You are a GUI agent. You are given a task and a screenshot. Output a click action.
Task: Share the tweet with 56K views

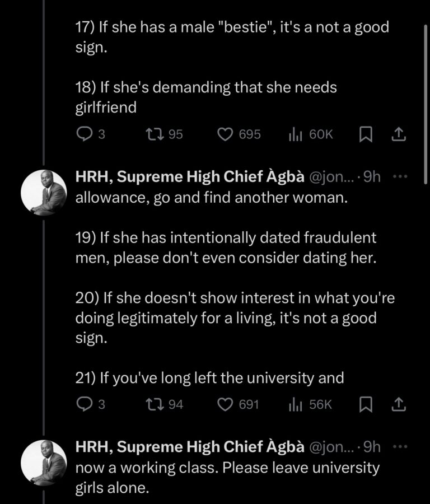pos(398,404)
